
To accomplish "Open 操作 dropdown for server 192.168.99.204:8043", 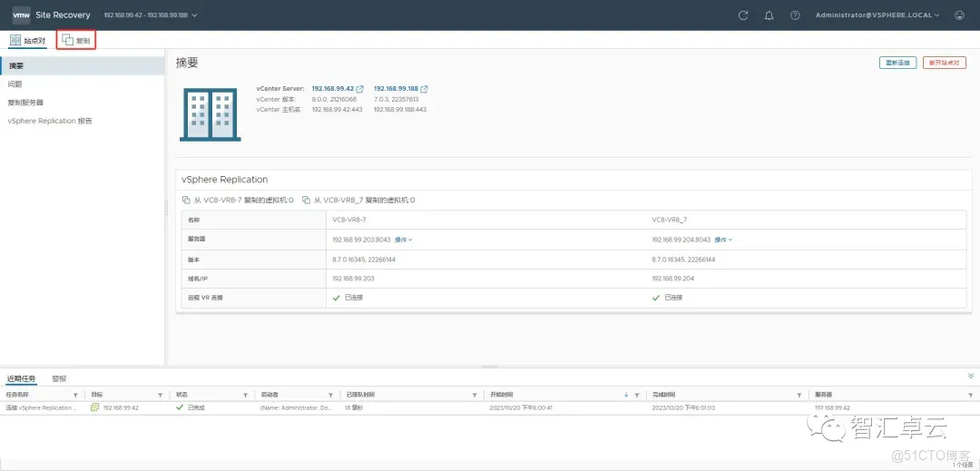I will pos(723,240).
